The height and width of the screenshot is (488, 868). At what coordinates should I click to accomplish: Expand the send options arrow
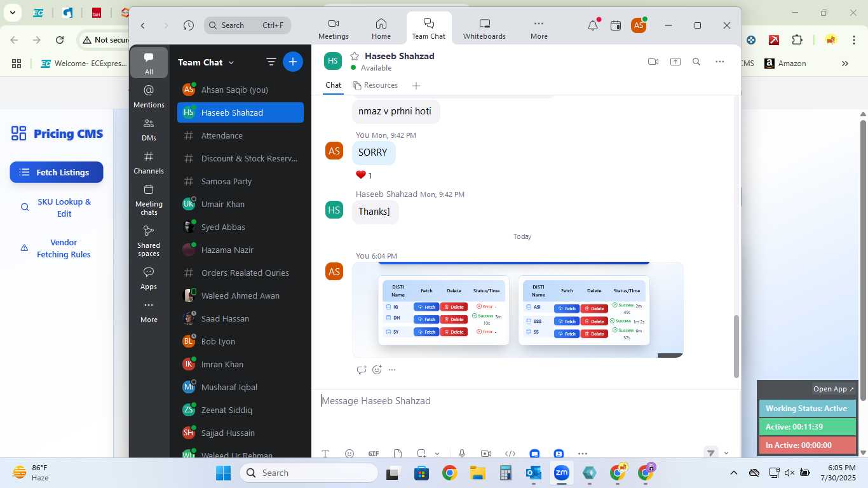tap(726, 454)
